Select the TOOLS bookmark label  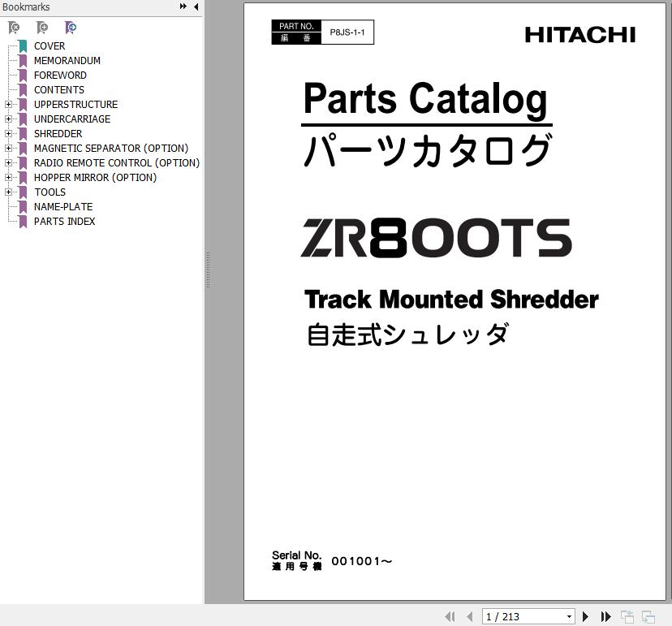[x=50, y=192]
